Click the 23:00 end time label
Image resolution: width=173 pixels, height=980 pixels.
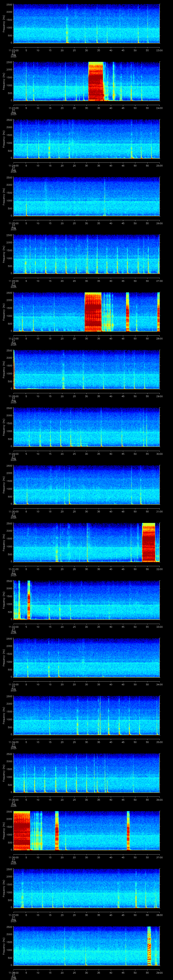(159, 50)
